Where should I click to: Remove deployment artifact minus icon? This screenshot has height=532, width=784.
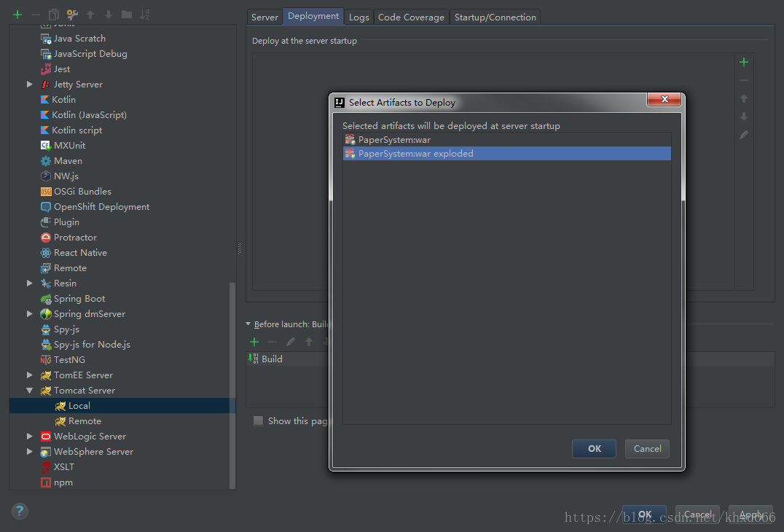click(x=743, y=80)
